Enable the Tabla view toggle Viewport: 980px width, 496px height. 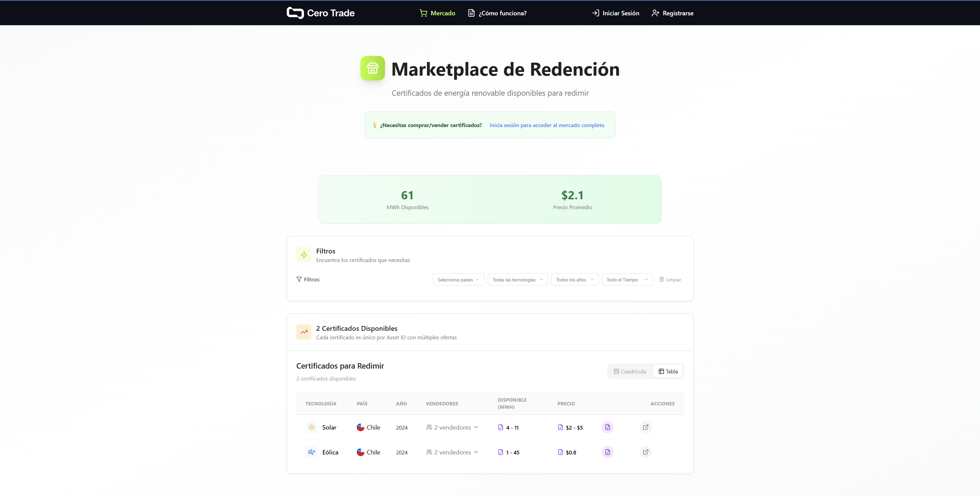coord(668,371)
